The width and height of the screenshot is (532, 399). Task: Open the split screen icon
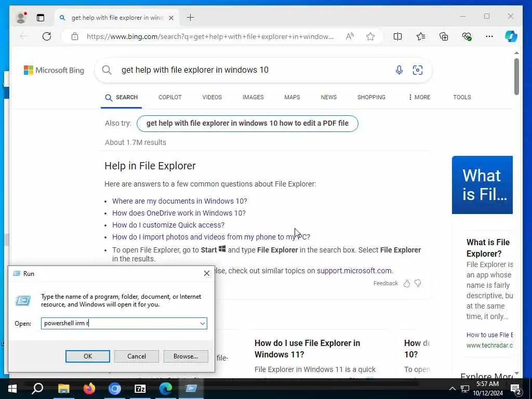click(x=397, y=36)
